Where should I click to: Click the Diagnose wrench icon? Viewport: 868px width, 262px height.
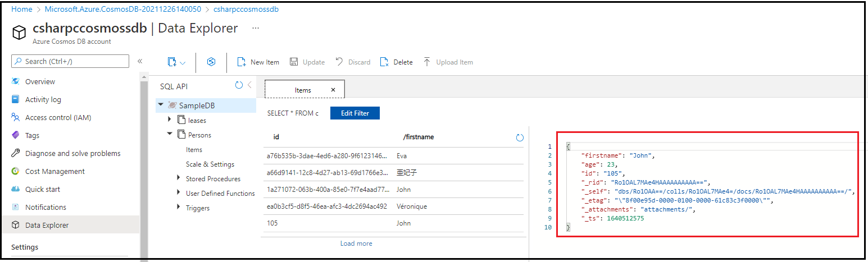point(16,153)
